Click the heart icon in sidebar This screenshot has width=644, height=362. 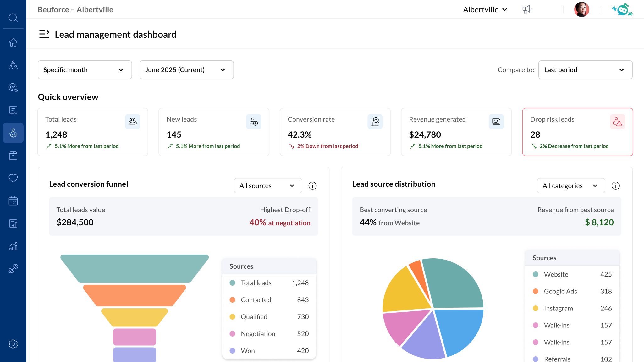[x=13, y=178]
